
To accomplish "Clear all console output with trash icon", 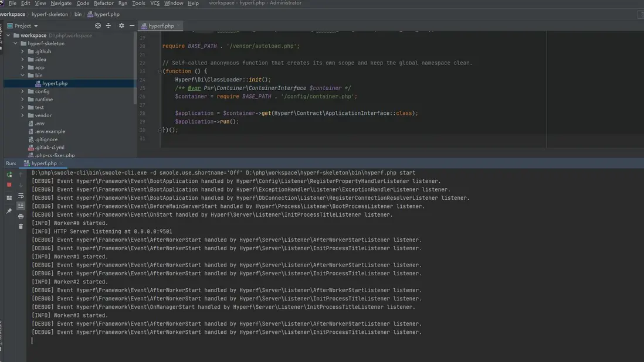I will coord(21,226).
